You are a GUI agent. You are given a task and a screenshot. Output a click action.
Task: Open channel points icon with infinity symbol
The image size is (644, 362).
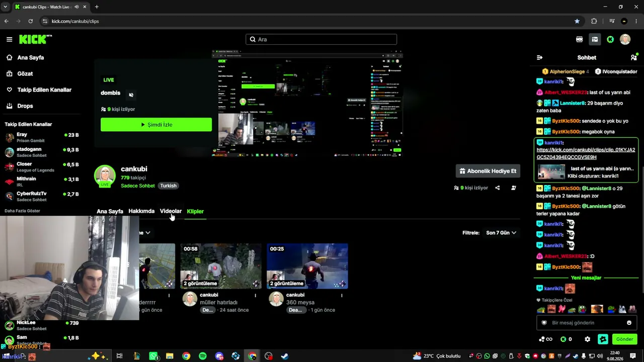545,339
